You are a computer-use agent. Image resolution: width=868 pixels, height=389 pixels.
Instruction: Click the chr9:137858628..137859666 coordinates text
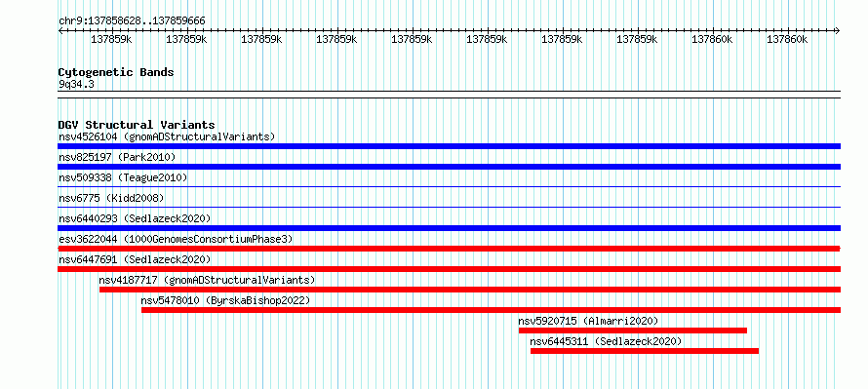tap(132, 20)
